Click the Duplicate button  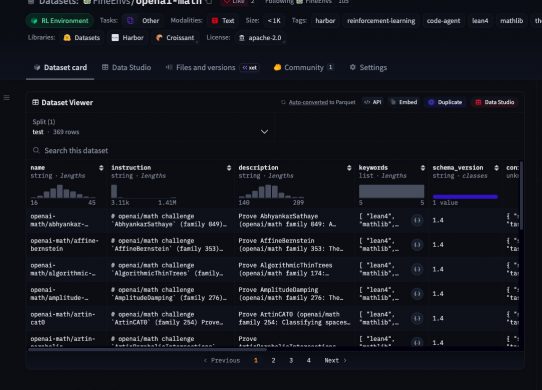[x=445, y=102]
